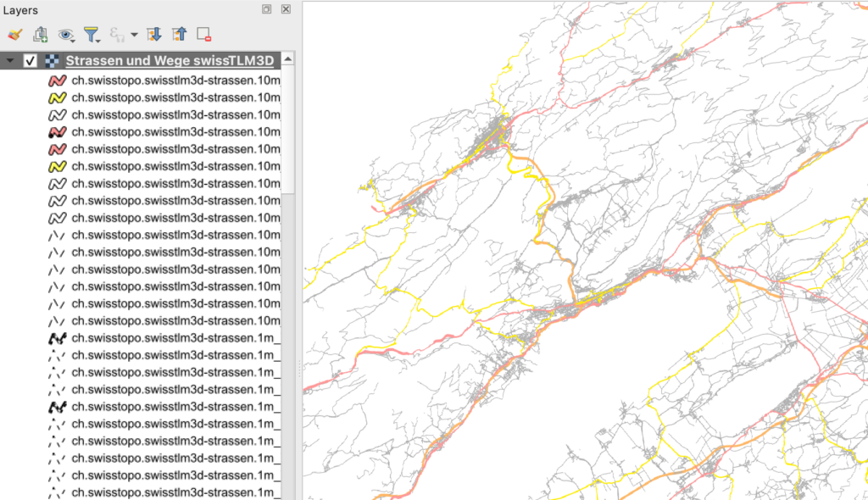
Task: Open the arrow beside the expression filter
Action: (x=134, y=36)
